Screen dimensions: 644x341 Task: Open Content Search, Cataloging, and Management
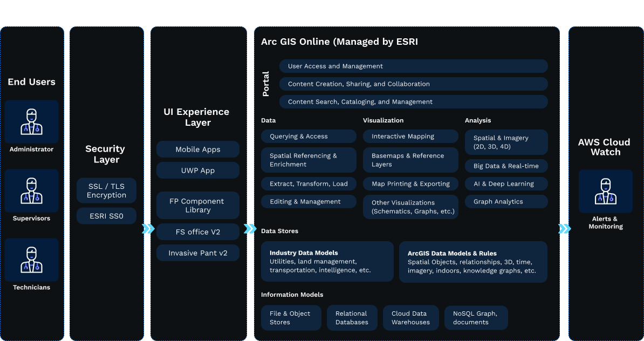click(413, 101)
